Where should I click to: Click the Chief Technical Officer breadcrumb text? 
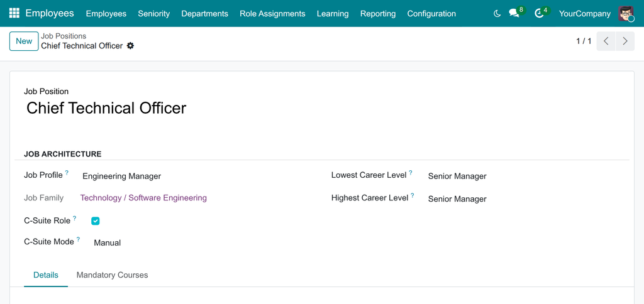pos(82,46)
